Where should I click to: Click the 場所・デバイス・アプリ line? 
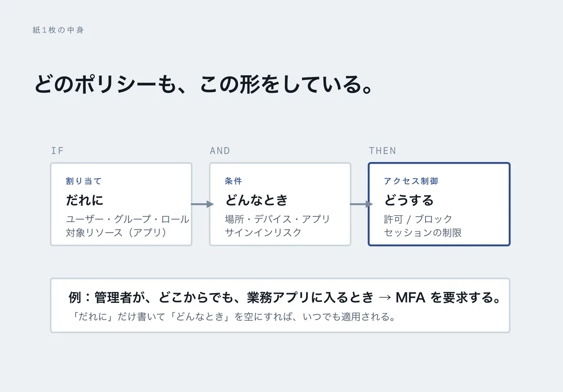click(x=278, y=219)
